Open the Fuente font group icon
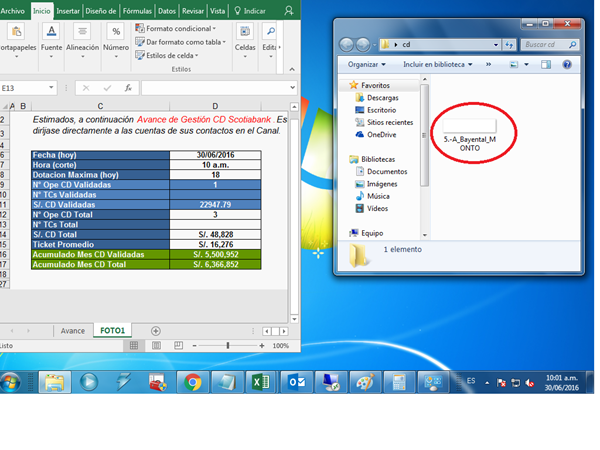 (x=51, y=31)
